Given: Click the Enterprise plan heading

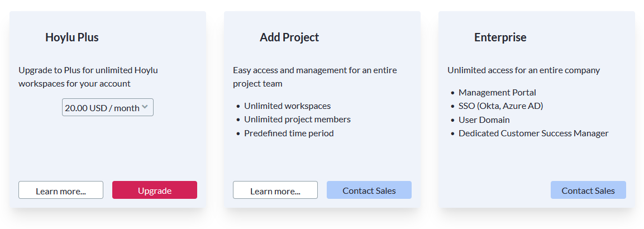Looking at the screenshot, I should click(x=500, y=37).
